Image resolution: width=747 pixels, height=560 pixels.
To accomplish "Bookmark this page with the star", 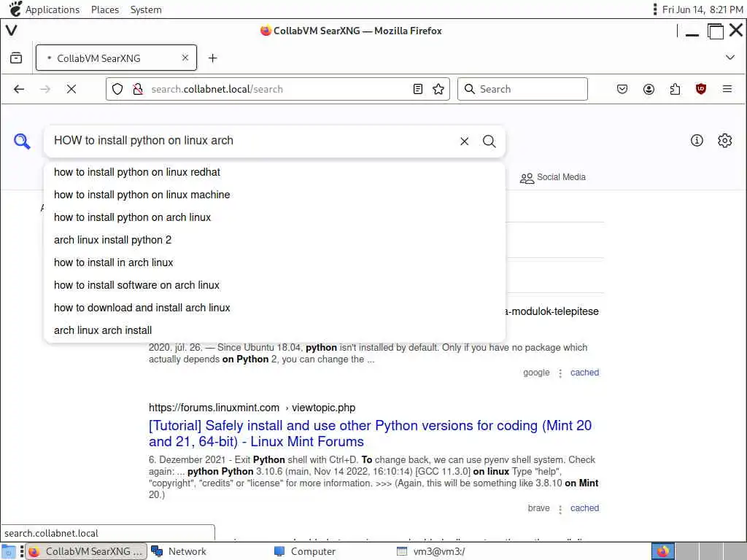I will coord(438,89).
